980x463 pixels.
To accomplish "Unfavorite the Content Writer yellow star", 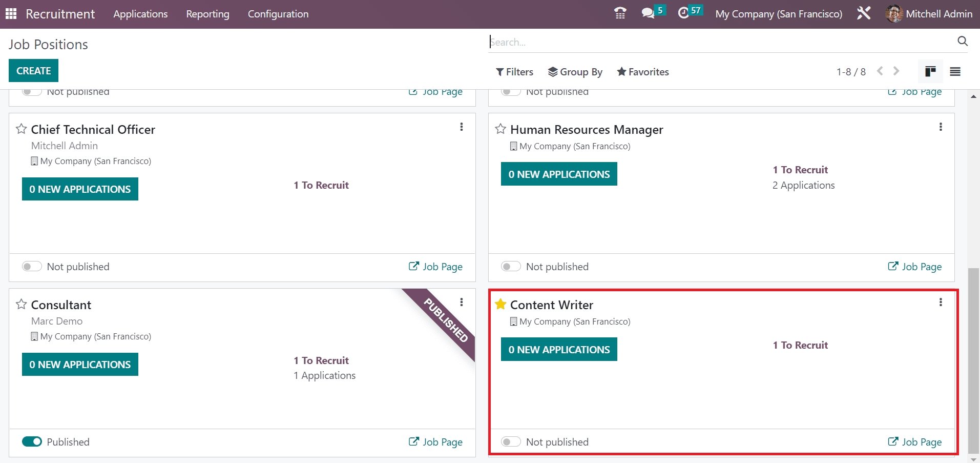I will tap(501, 305).
